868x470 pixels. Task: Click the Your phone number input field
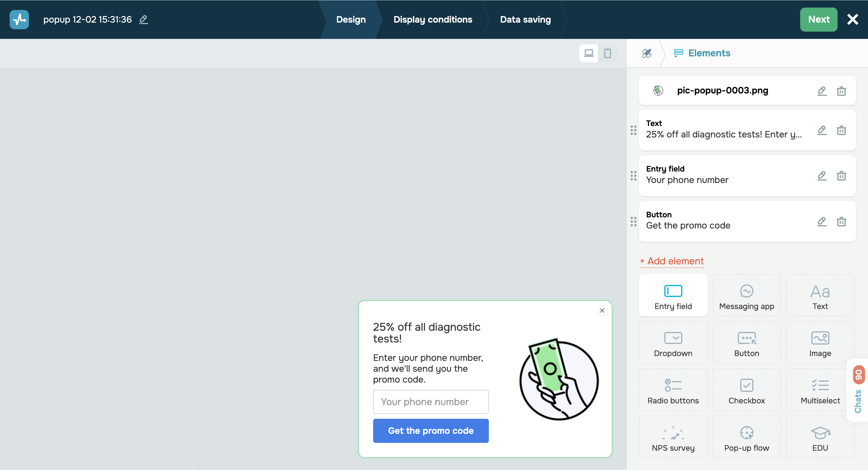(430, 402)
